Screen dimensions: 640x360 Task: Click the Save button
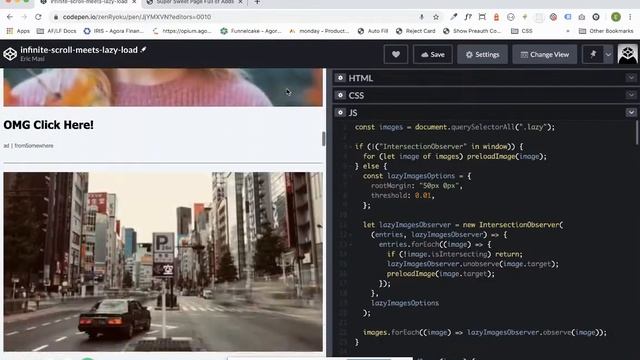click(433, 54)
